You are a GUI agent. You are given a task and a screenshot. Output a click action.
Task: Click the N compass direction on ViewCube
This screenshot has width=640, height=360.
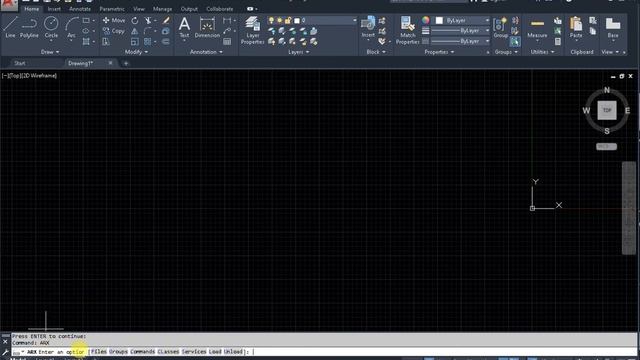[607, 90]
